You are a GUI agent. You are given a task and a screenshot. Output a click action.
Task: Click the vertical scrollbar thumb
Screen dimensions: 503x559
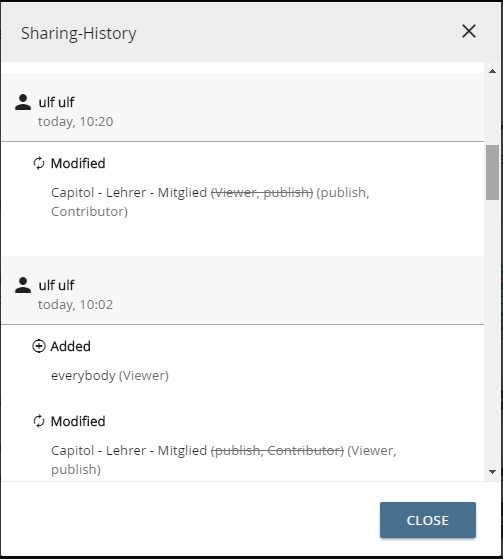(x=493, y=172)
